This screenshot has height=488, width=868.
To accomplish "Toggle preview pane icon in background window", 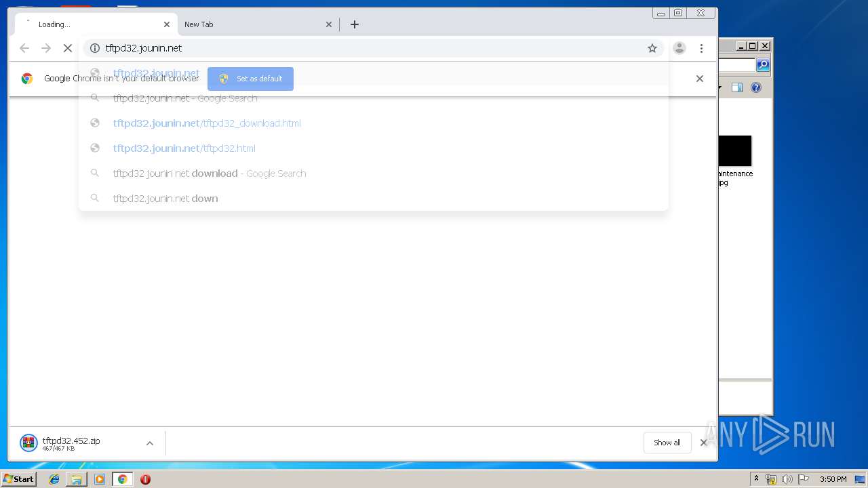I will point(737,87).
